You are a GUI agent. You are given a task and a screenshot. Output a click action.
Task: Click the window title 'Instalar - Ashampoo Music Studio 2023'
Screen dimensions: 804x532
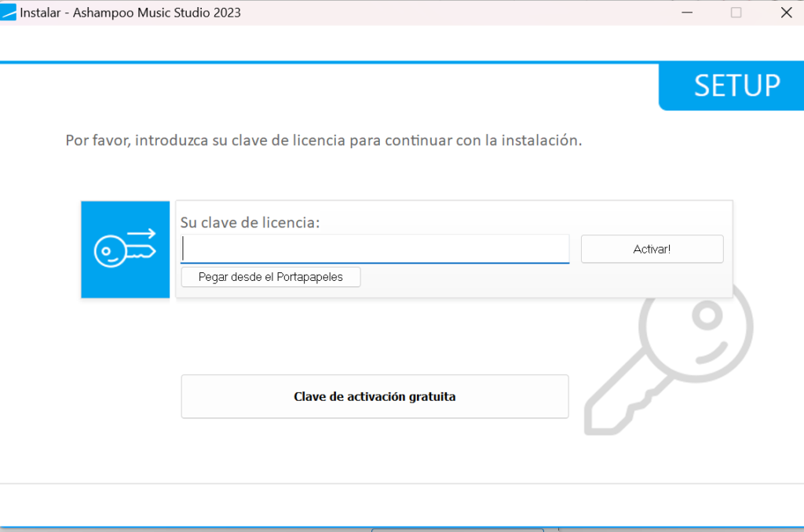coord(130,13)
